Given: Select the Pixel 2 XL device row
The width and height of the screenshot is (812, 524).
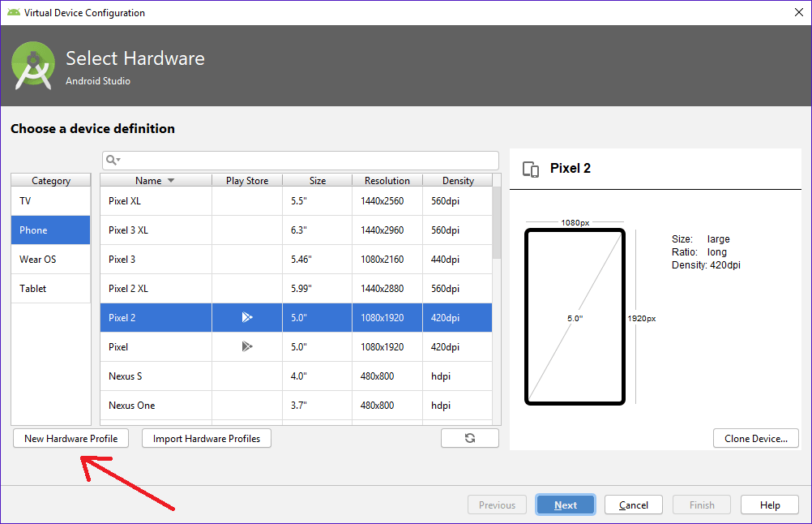Looking at the screenshot, I should coord(296,288).
